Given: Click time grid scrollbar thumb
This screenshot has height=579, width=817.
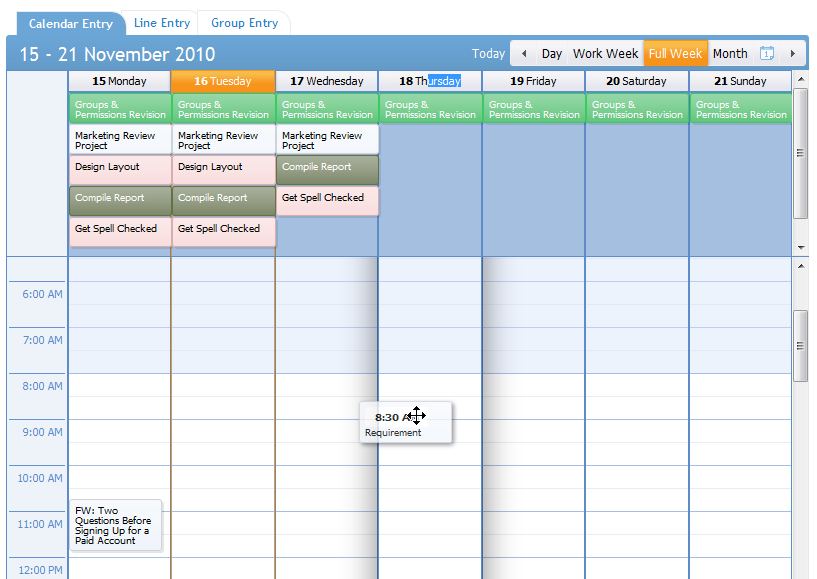Looking at the screenshot, I should [800, 346].
